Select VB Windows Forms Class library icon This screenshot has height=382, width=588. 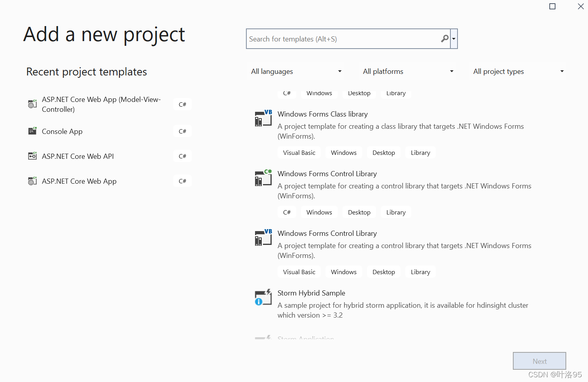pos(263,118)
